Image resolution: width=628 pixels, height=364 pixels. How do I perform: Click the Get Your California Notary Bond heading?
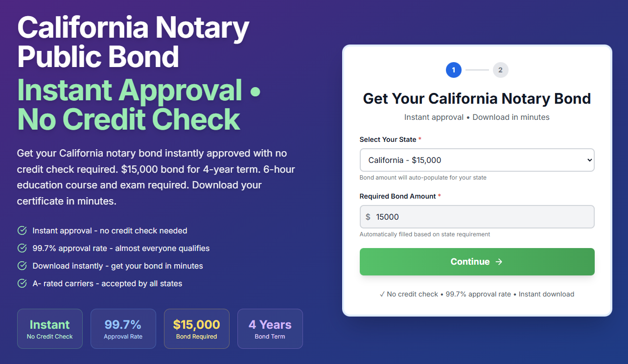[477, 98]
